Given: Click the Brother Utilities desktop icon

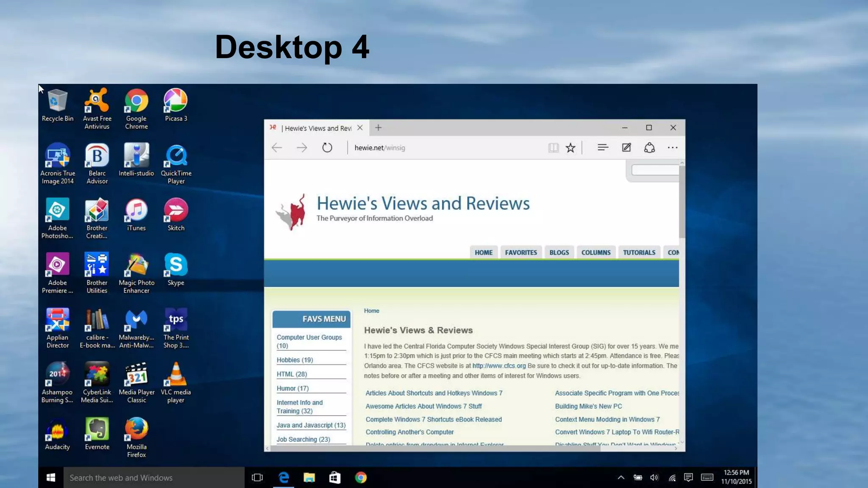Looking at the screenshot, I should pyautogui.click(x=97, y=273).
